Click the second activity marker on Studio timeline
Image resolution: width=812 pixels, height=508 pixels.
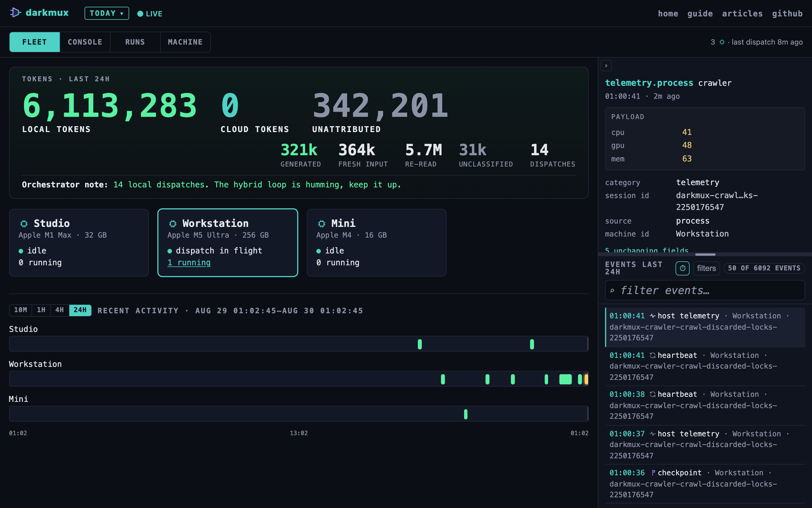pyautogui.click(x=532, y=344)
